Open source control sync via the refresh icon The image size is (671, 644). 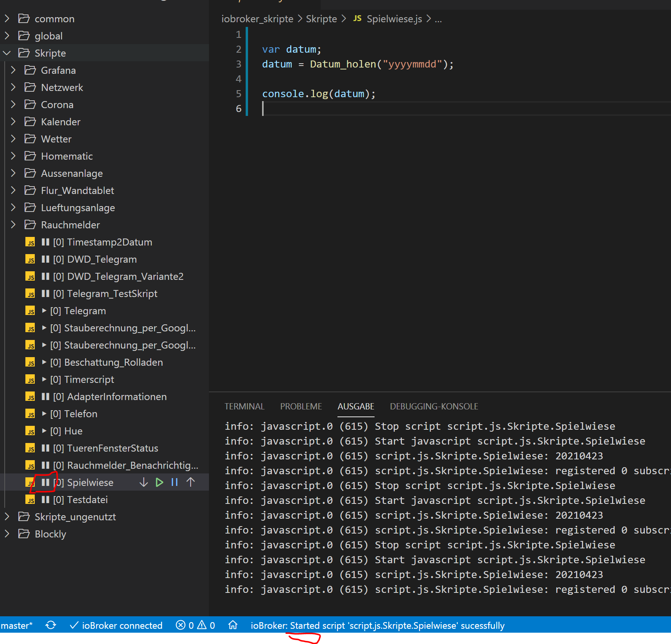pos(51,625)
